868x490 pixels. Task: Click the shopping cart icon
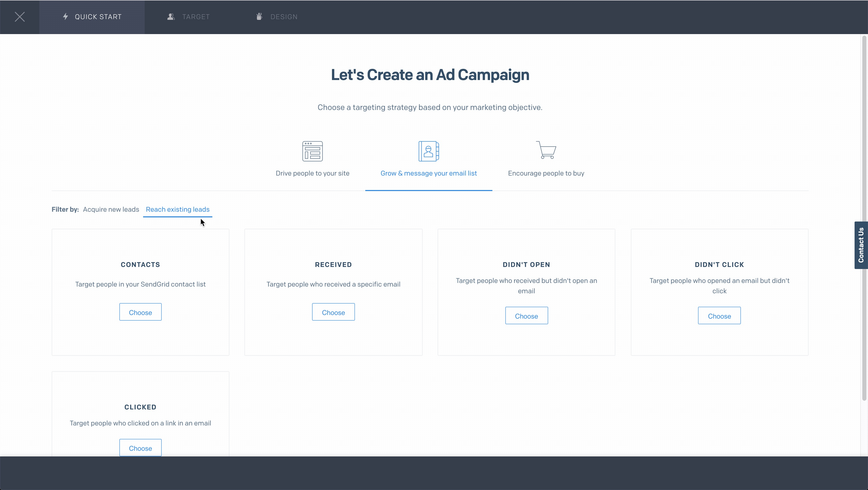pyautogui.click(x=546, y=150)
